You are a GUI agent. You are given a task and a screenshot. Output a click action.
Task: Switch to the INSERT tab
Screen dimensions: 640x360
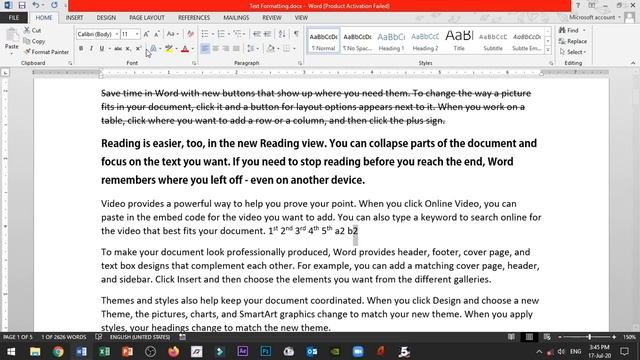pos(74,18)
